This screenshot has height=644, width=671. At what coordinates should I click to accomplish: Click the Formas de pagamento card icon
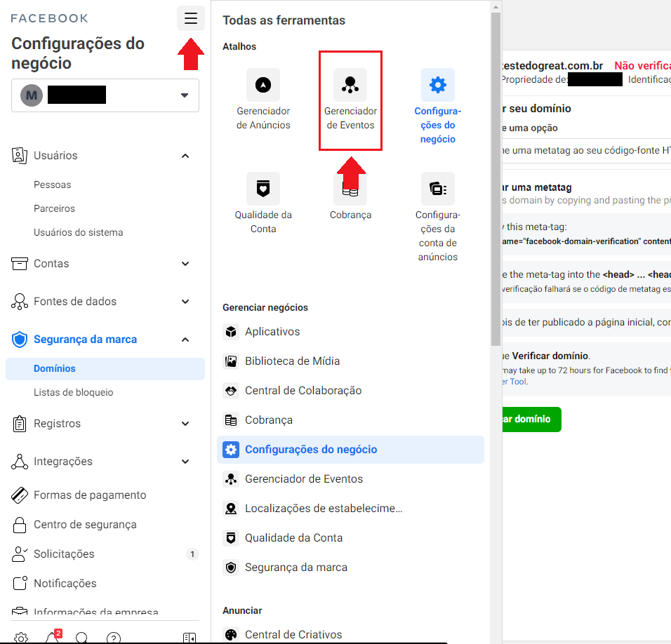pos(19,495)
